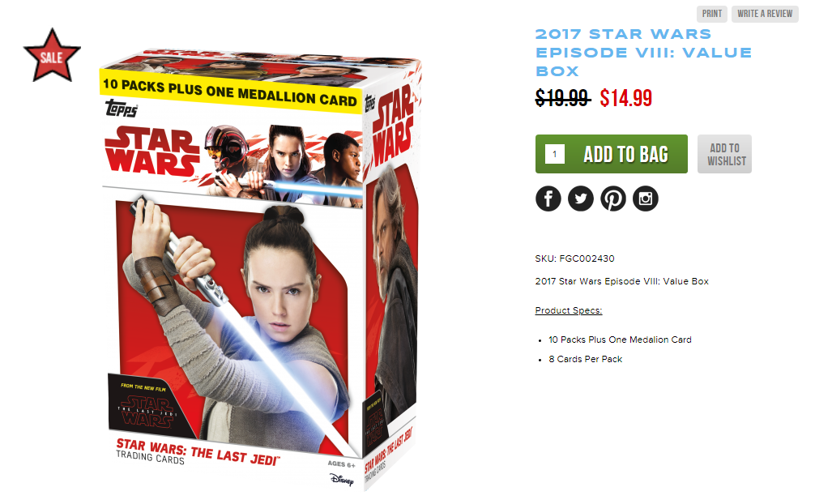832x504 pixels.
Task: Click the yellow 10 Packs banner
Action: (x=230, y=92)
